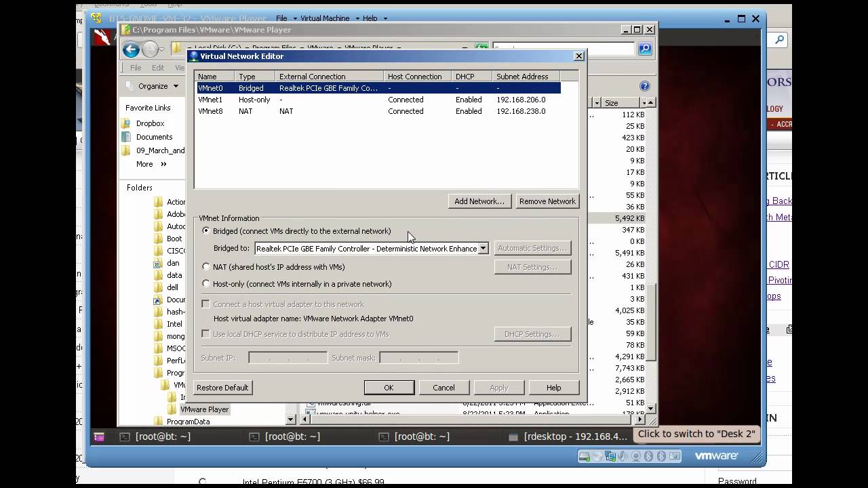This screenshot has height=488, width=868.
Task: Open Explorer window File menu
Action: tap(136, 68)
